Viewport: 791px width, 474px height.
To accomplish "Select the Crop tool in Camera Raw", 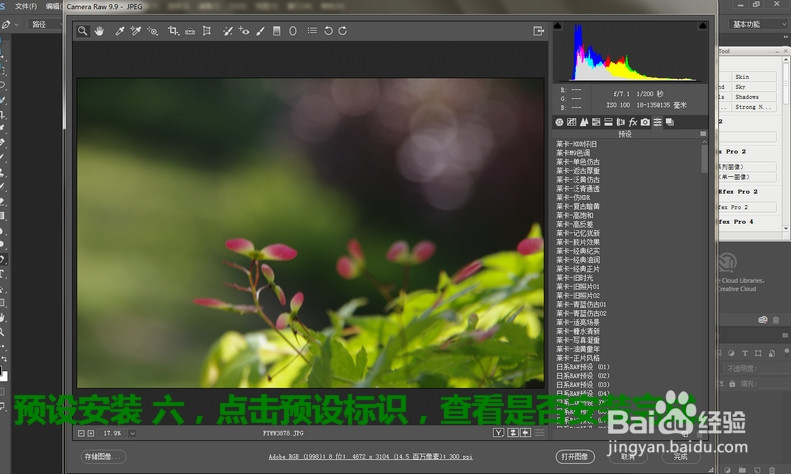I will click(173, 31).
